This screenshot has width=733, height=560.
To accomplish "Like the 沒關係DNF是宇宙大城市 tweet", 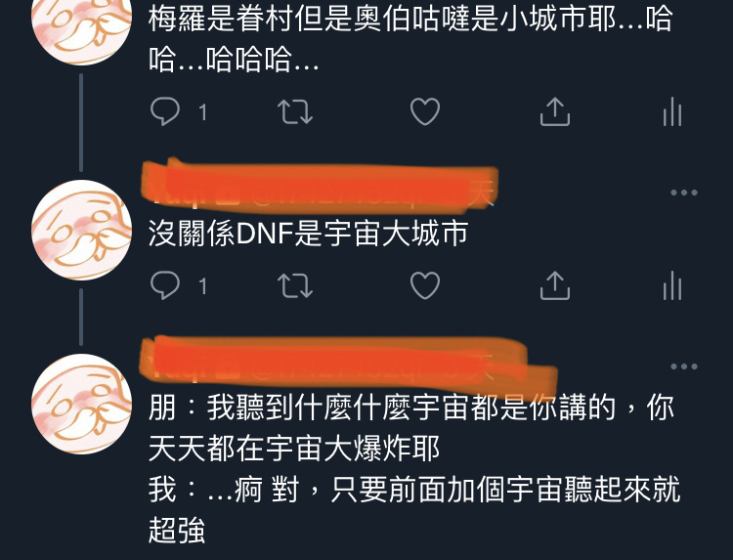I will 425,285.
